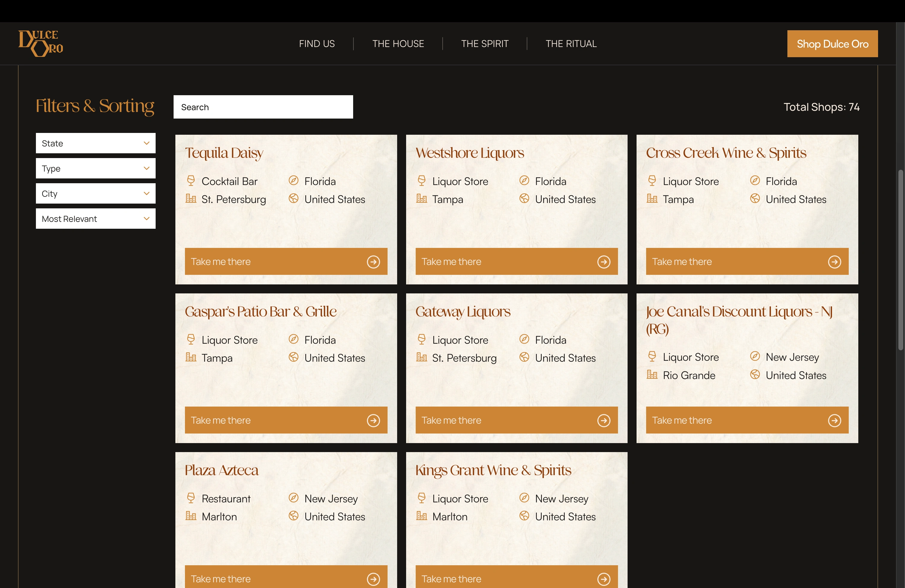The image size is (905, 588).
Task: Click arrow icon on Tequila Daisy card
Action: [373, 262]
